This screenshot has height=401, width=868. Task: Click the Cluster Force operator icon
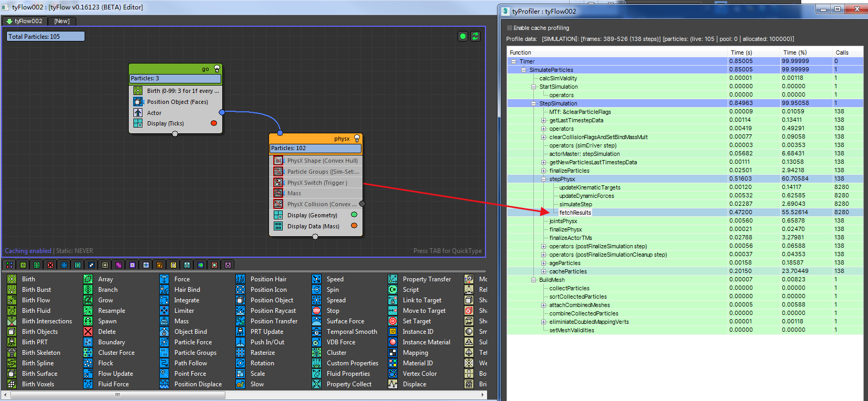88,353
